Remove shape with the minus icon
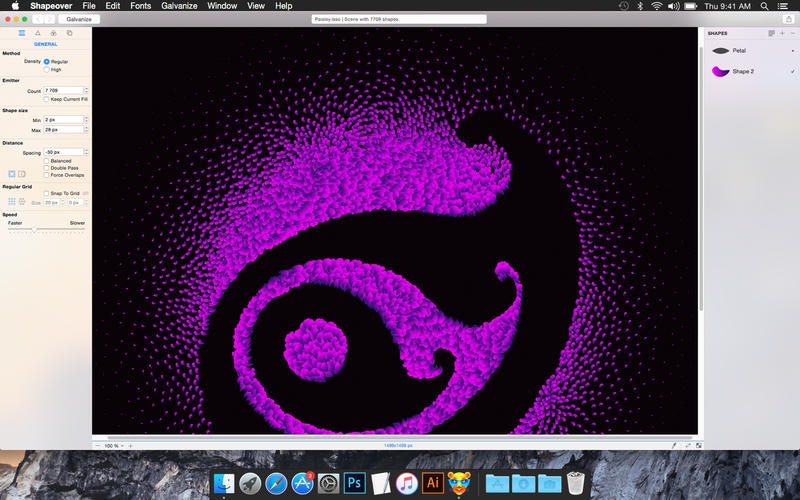The width and height of the screenshot is (800, 500). [x=793, y=33]
